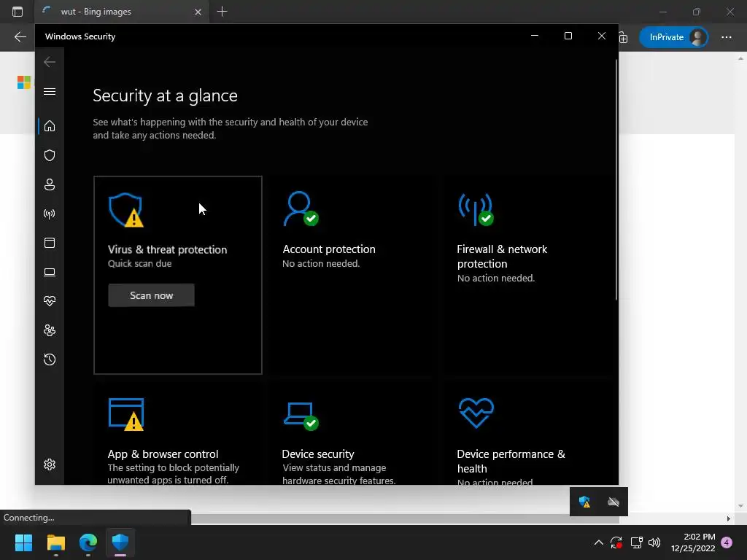Open Virus & threat protection shield sidebar icon
Screen dimensions: 747x560
50,156
